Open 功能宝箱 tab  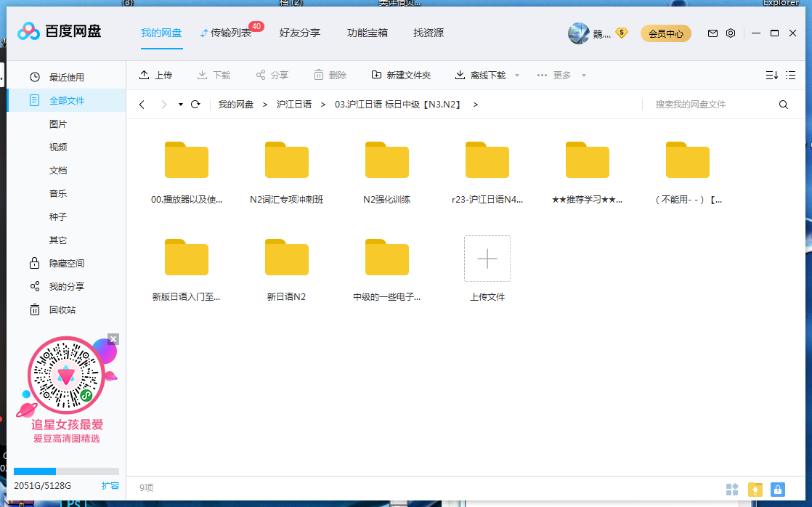pos(368,33)
